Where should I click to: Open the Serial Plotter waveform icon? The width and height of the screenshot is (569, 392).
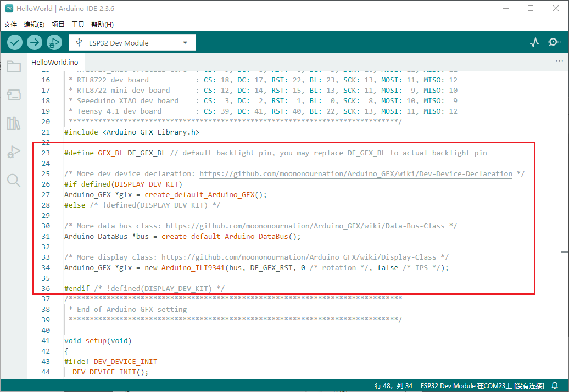click(x=534, y=43)
